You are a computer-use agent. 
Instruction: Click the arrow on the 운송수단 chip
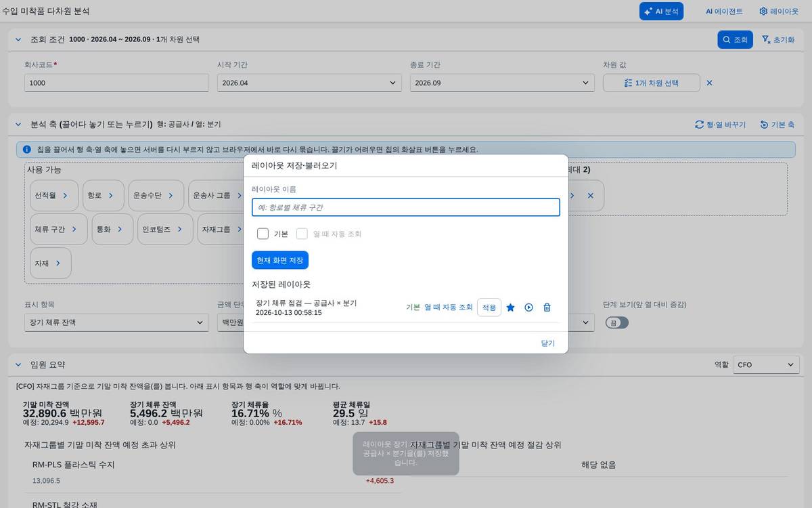coord(171,195)
